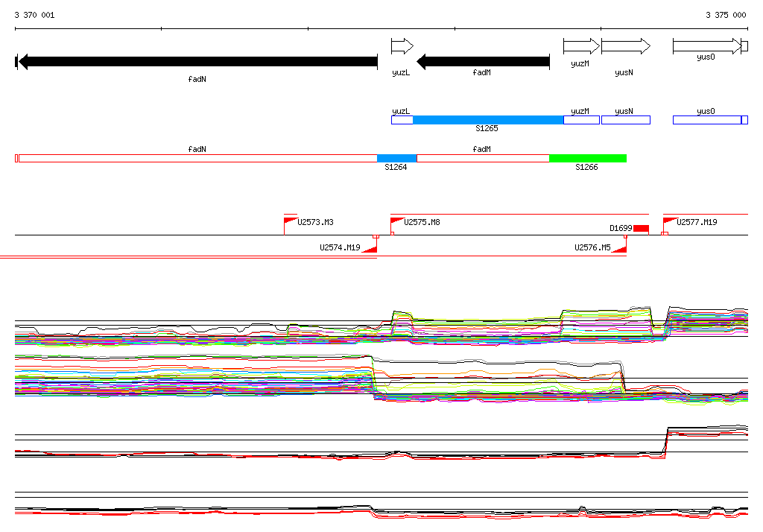
Task: Click the U2573.M3 label text
Action: point(315,222)
